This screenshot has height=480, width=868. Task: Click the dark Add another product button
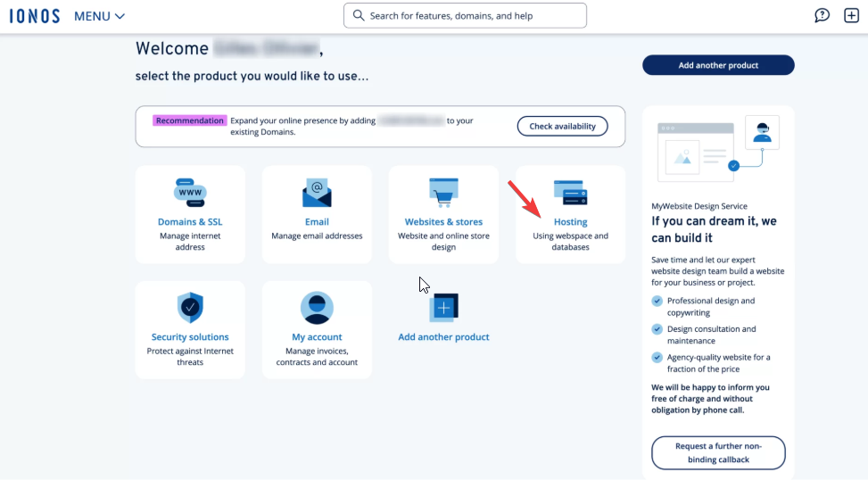(718, 65)
